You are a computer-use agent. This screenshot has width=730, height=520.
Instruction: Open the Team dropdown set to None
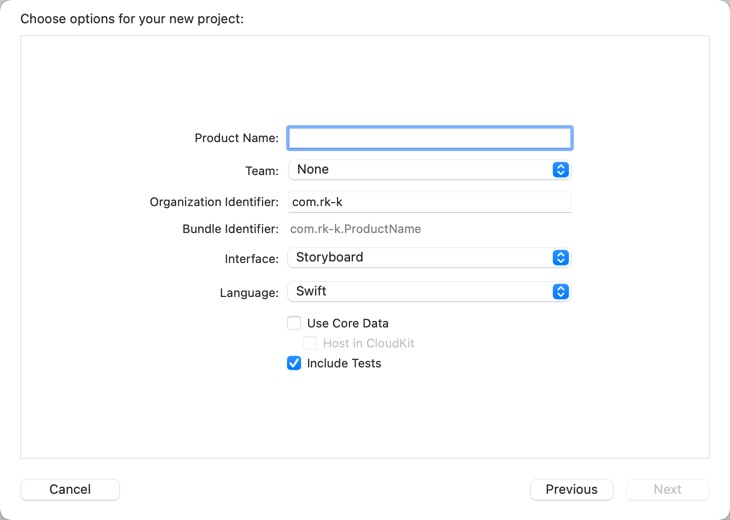[x=429, y=169]
